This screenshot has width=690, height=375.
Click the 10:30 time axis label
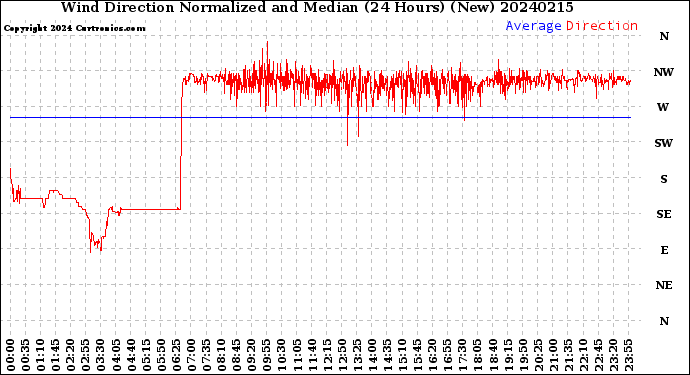[x=282, y=355]
